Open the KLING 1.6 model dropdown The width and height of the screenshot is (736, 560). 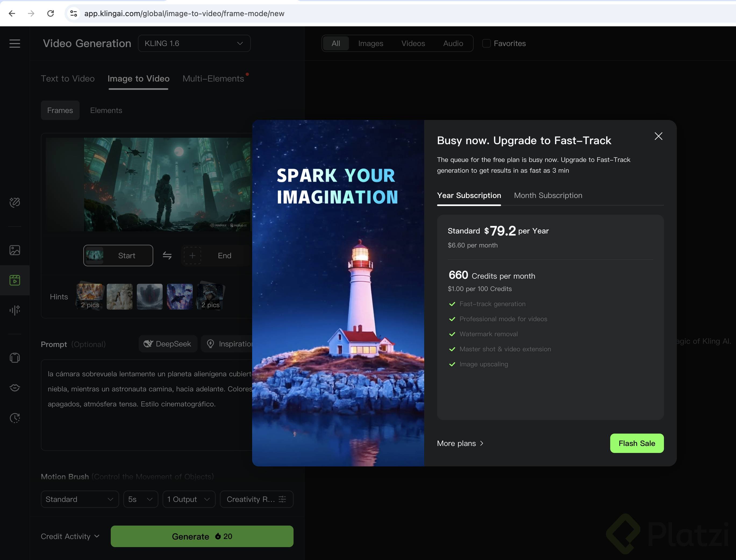tap(194, 43)
